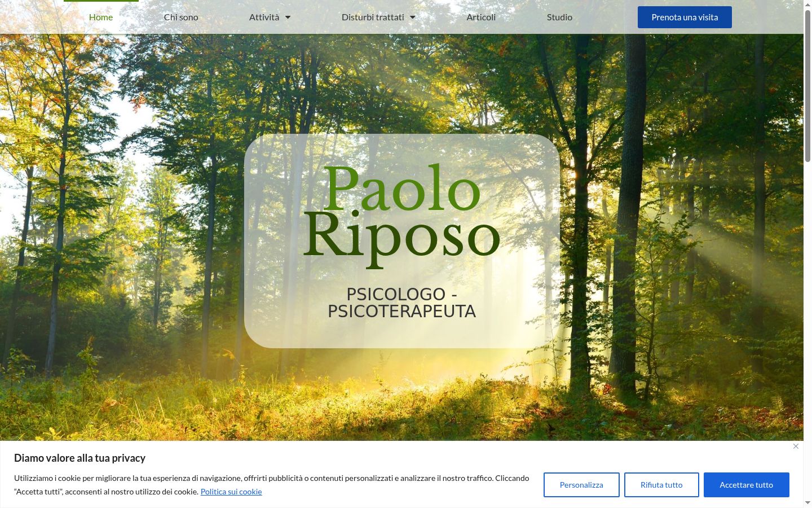This screenshot has width=812, height=508.
Task: Click the Prenota una visita button
Action: tap(685, 17)
